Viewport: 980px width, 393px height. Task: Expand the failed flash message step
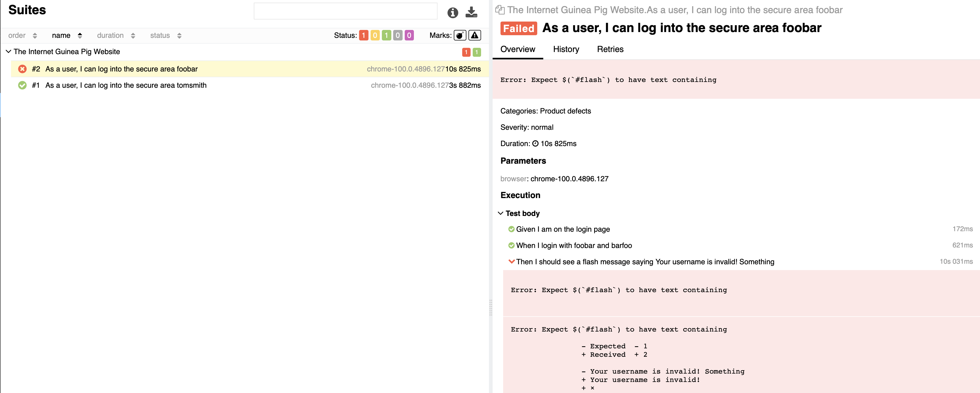pos(511,262)
